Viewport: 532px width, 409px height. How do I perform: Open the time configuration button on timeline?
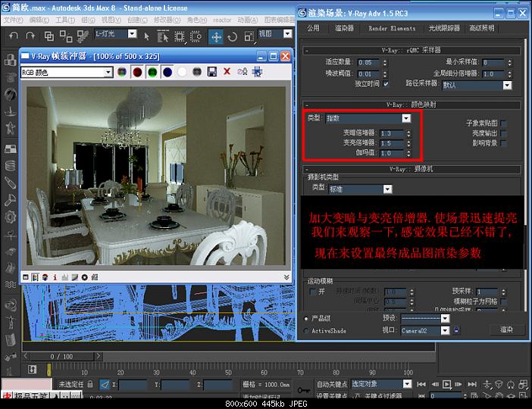tap(474, 396)
